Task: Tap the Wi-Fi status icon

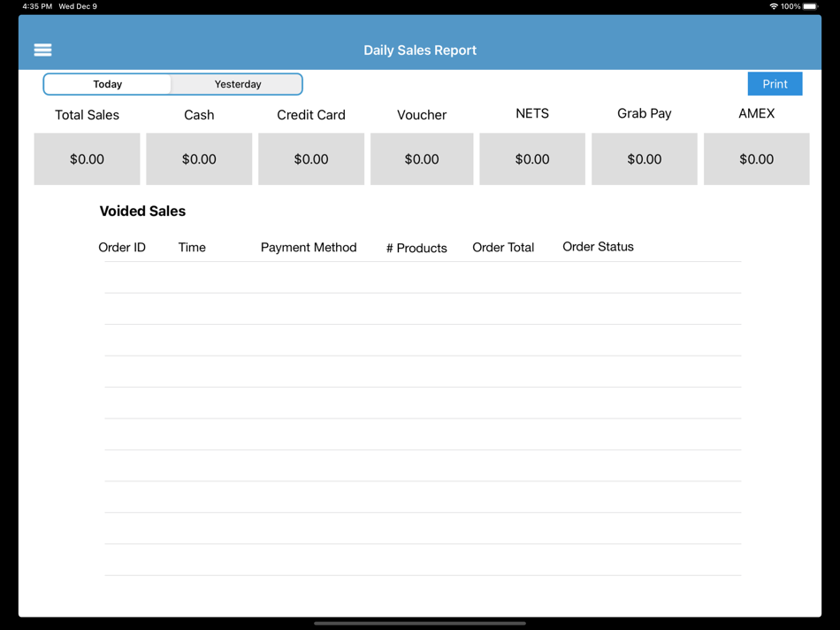Action: pos(774,6)
